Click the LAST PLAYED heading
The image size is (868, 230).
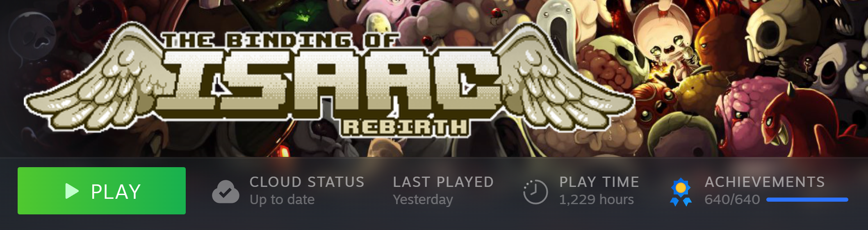443,182
